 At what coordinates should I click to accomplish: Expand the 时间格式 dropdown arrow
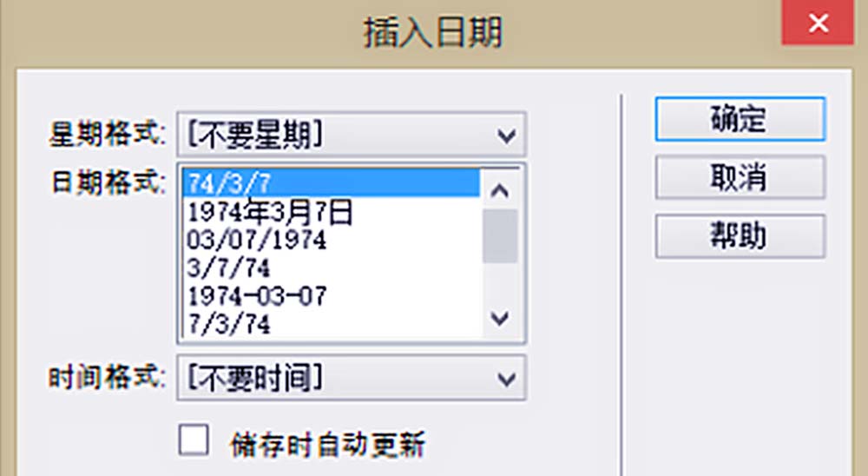(x=507, y=379)
